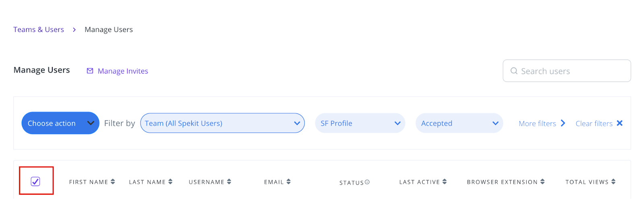Click the magnifier icon in the search box
This screenshot has height=199, width=644.
point(514,71)
